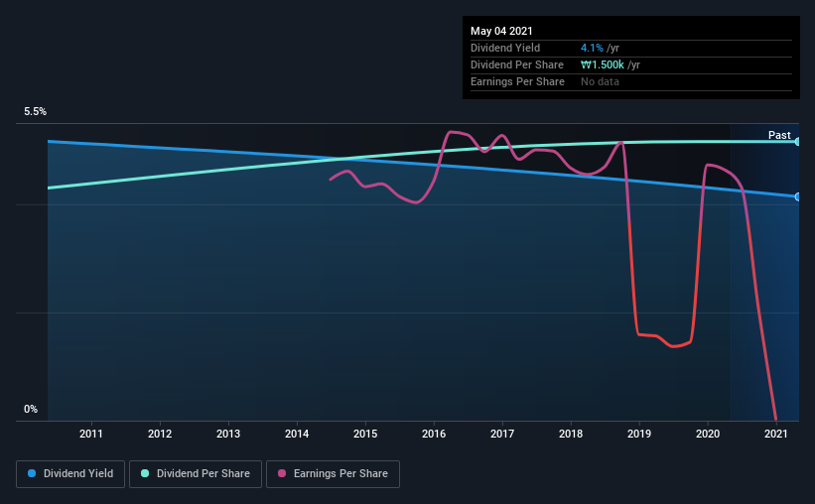
Task: Toggle the Dividend Per Share legend button
Action: [196, 474]
